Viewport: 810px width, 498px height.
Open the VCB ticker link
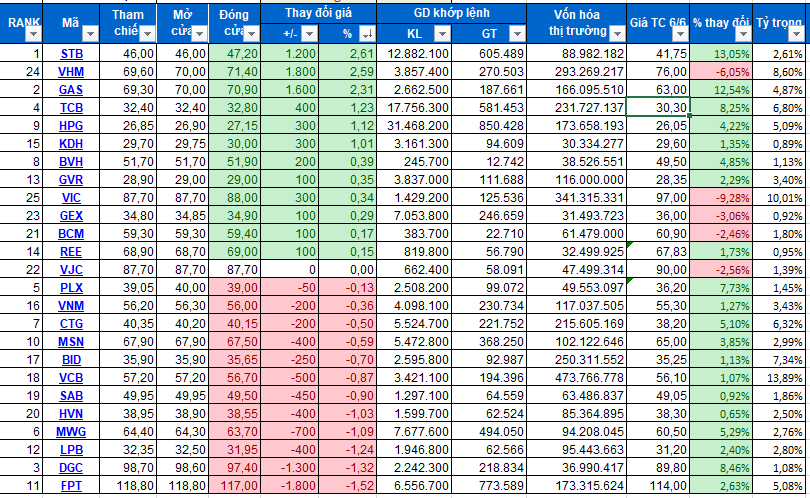click(x=71, y=378)
